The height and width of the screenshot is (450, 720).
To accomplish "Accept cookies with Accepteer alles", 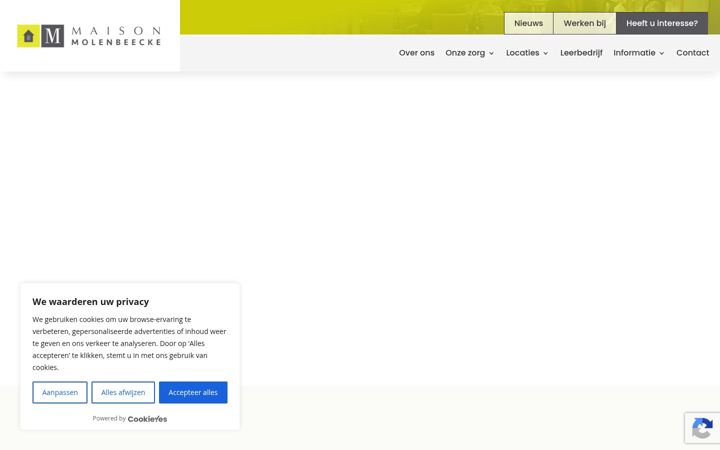I will (x=193, y=393).
